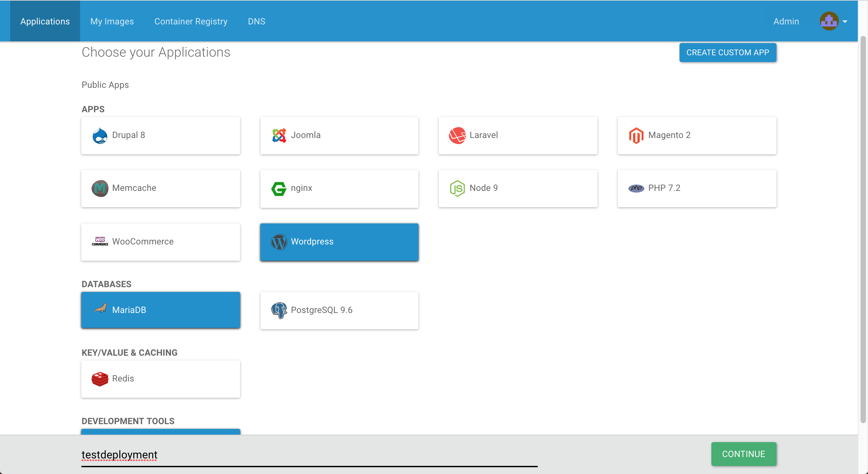Image resolution: width=868 pixels, height=474 pixels.
Task: Click the page vertical scrollbar
Action: pyautogui.click(x=863, y=229)
